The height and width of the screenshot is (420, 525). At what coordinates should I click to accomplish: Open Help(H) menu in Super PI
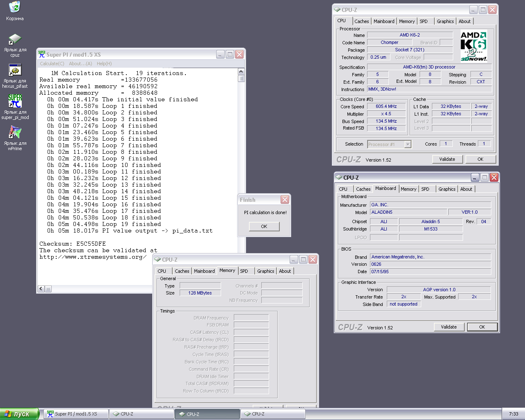click(104, 64)
